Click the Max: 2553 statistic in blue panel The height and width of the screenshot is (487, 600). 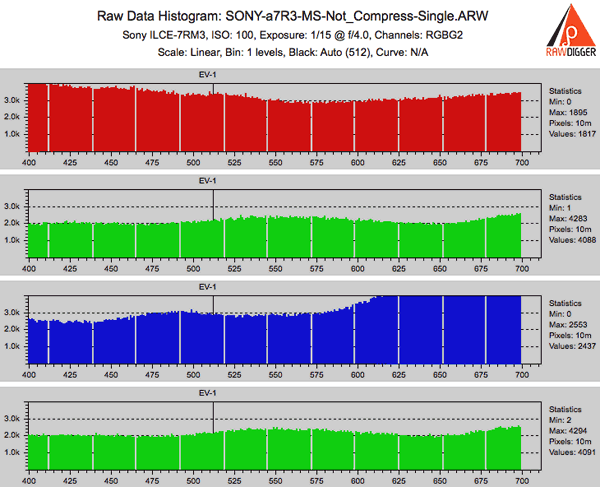click(563, 325)
